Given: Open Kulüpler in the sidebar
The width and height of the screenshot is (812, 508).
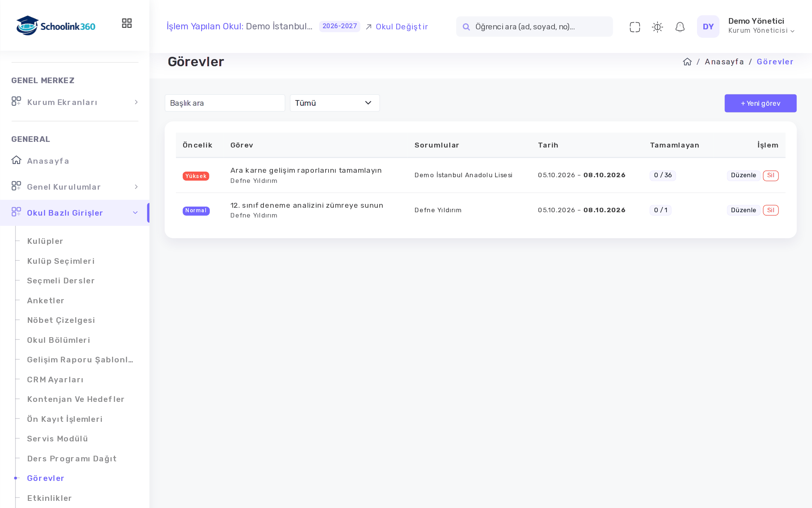Looking at the screenshot, I should [x=45, y=241].
